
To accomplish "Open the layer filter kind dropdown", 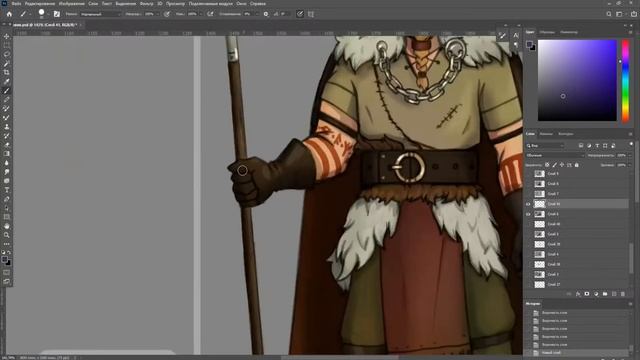I will coord(545,146).
